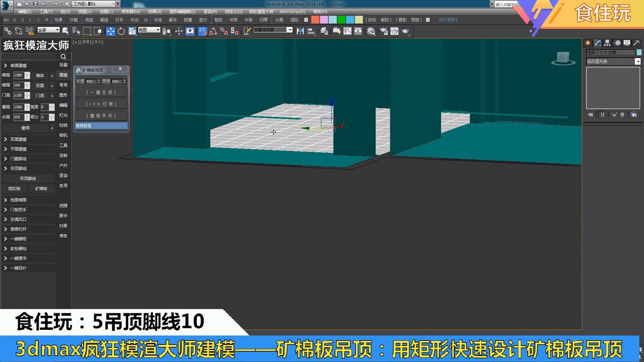Switch to the Hierarchy panel tab

click(x=607, y=43)
